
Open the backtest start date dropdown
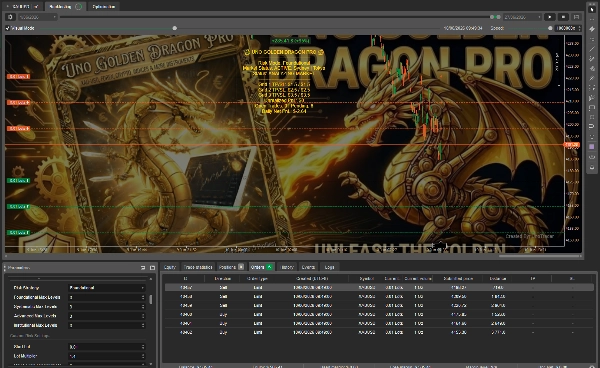37,17
